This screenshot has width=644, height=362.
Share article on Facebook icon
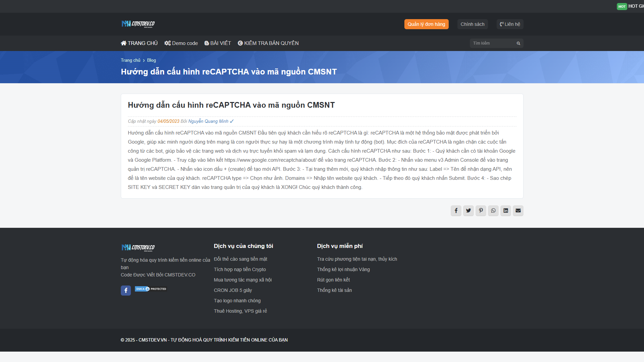click(456, 211)
